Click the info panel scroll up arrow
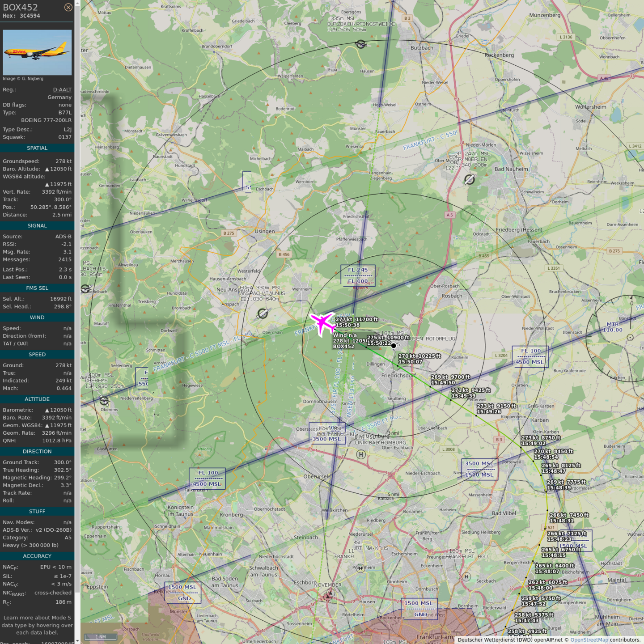This screenshot has height=644, width=644. [x=77, y=3]
